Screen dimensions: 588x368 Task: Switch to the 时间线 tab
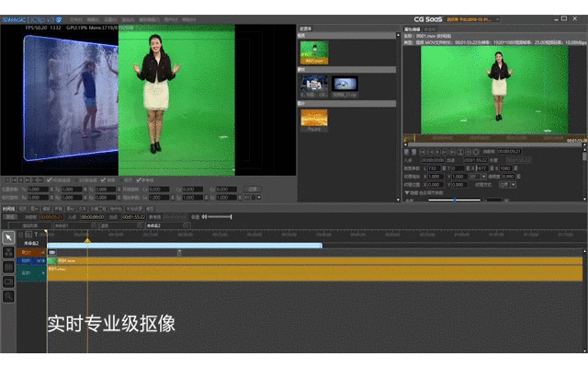[x=8, y=209]
